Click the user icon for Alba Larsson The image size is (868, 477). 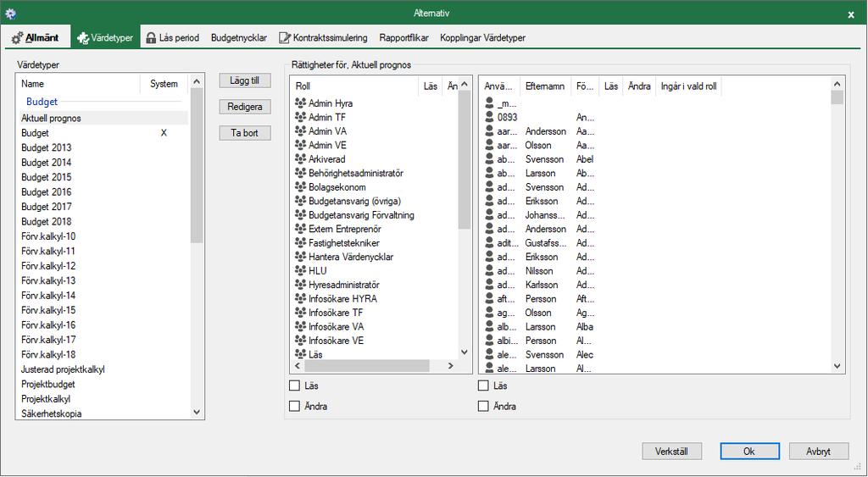pos(489,326)
